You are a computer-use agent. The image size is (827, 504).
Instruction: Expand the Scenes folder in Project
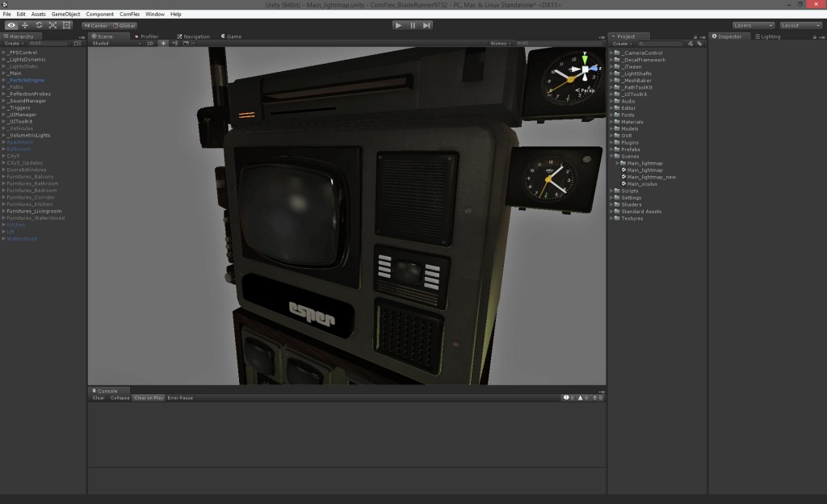pyautogui.click(x=611, y=157)
